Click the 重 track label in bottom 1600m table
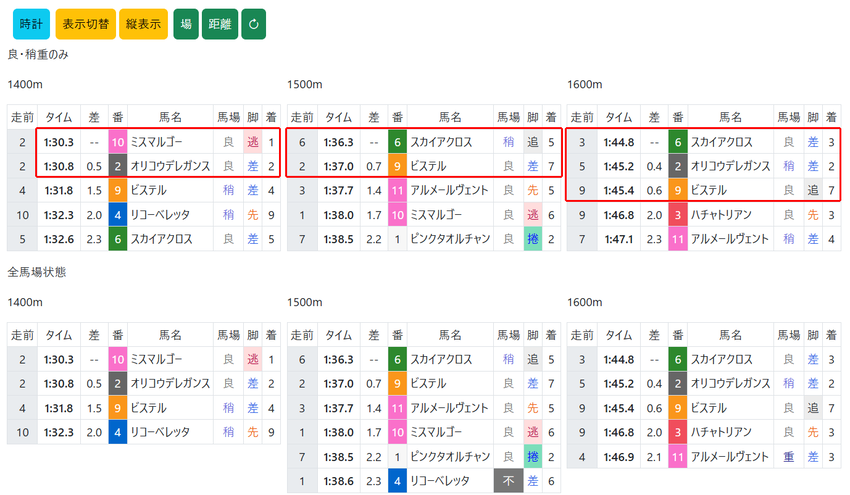This screenshot has width=850, height=495. tap(789, 457)
